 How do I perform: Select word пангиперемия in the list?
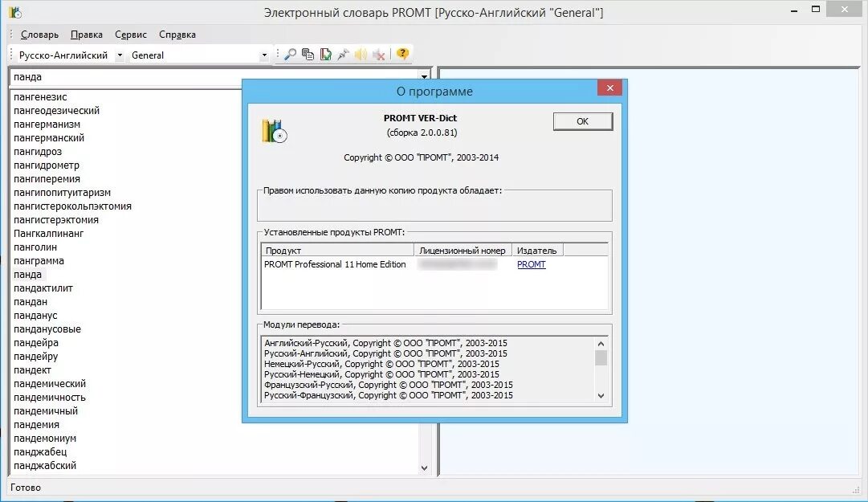pyautogui.click(x=47, y=179)
